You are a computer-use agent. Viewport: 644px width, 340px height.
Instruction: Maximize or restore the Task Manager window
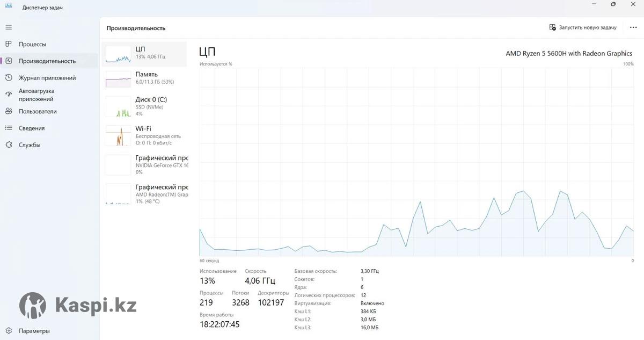tap(613, 4)
